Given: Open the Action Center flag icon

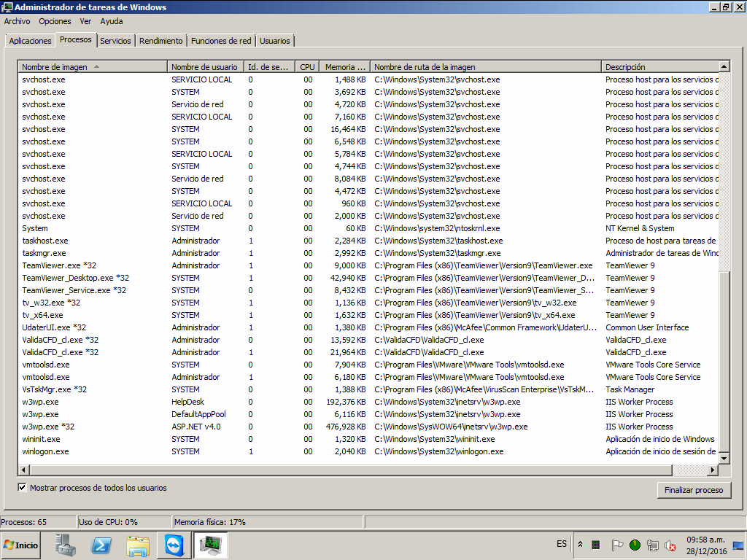Looking at the screenshot, I should coord(616,545).
